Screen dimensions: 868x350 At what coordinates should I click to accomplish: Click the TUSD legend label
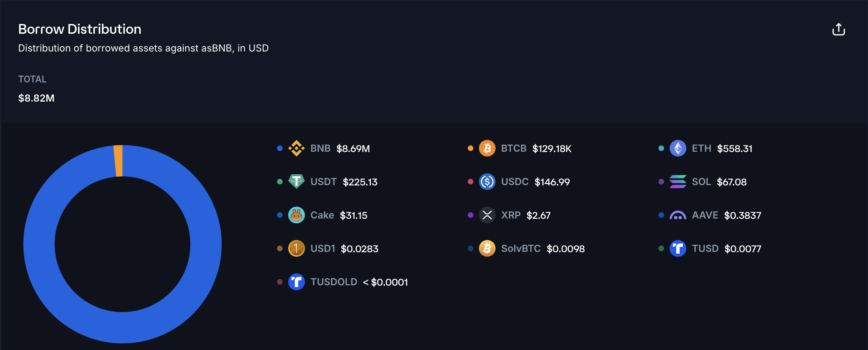[x=705, y=248]
